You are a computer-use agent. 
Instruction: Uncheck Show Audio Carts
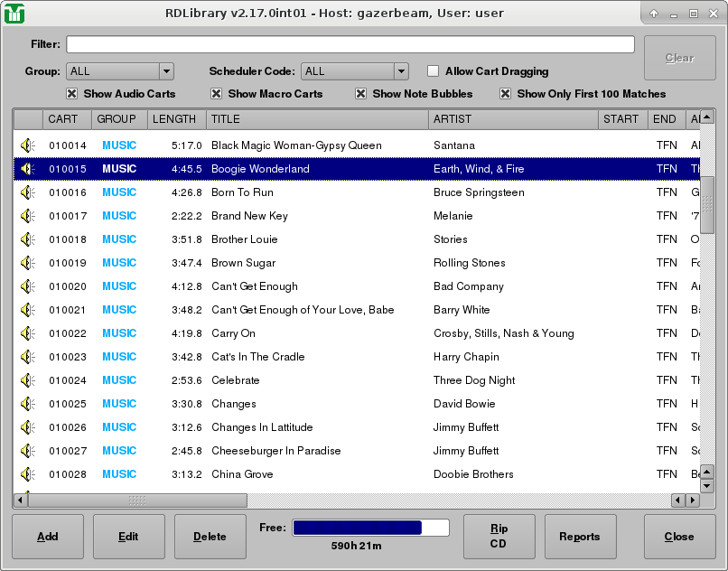pos(72,94)
